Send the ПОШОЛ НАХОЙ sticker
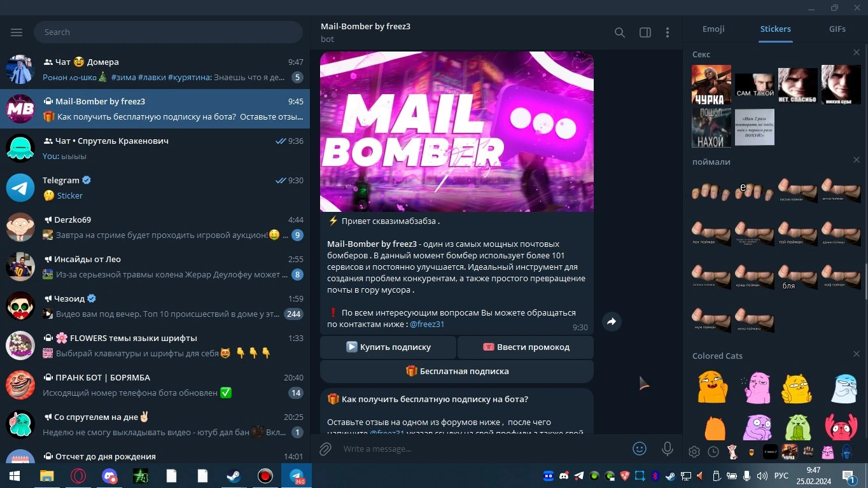This screenshot has width=868, height=488. (711, 128)
